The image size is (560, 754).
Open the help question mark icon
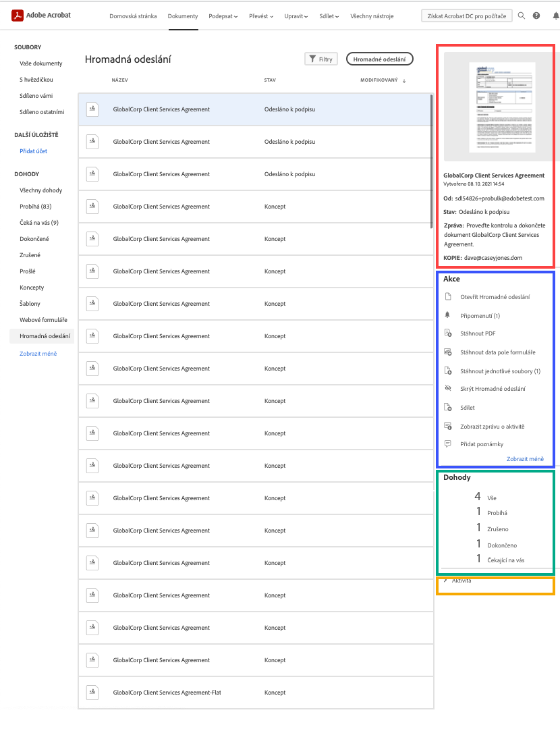536,16
